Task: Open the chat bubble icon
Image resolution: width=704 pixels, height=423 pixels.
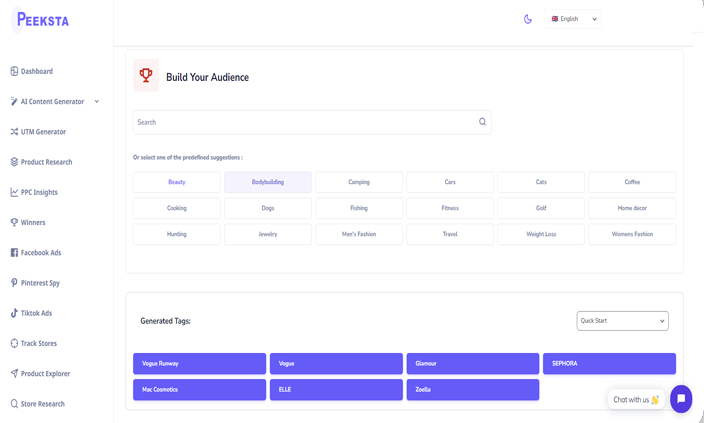Action: pos(681,399)
